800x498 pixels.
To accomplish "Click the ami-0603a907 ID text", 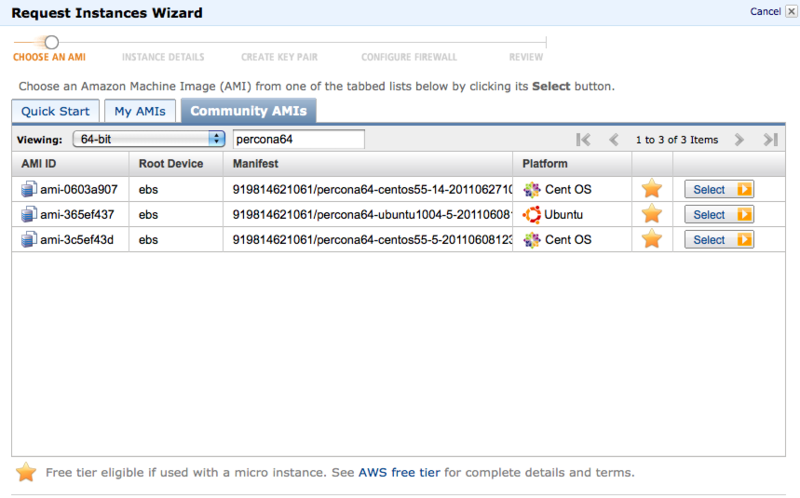I will (x=79, y=189).
